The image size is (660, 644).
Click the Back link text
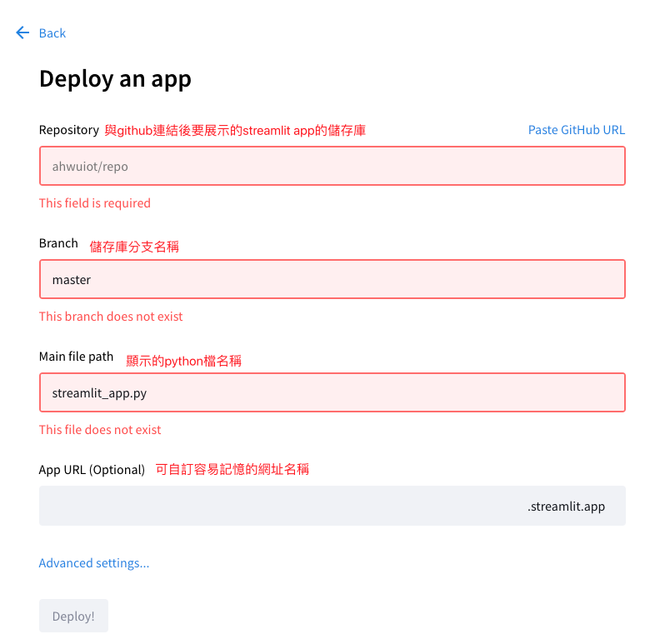[52, 33]
